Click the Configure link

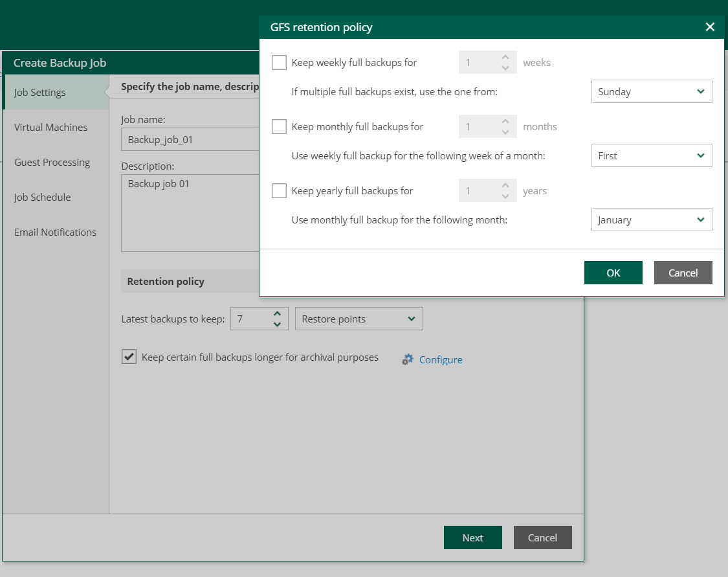tap(441, 359)
